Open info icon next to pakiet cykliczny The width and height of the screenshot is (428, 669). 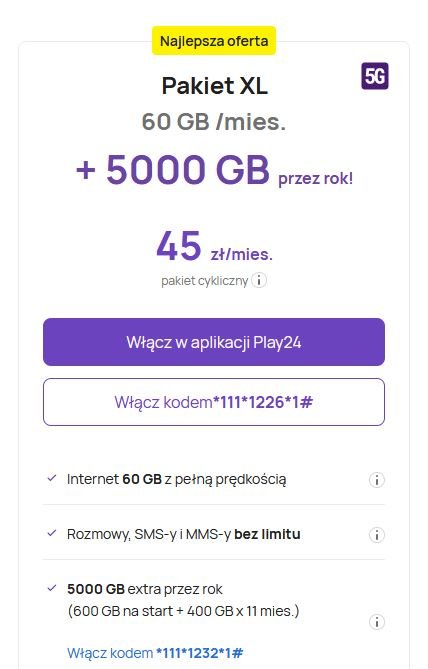tap(259, 280)
